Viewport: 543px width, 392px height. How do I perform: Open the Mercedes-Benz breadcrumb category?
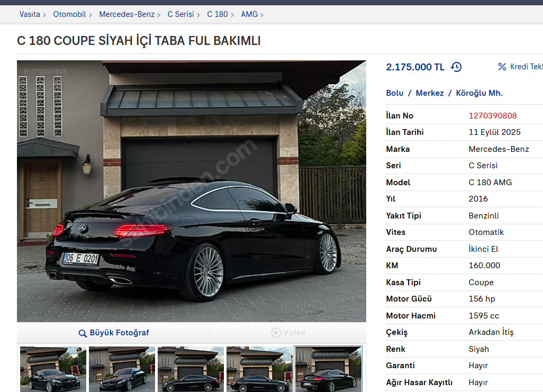[x=126, y=14]
